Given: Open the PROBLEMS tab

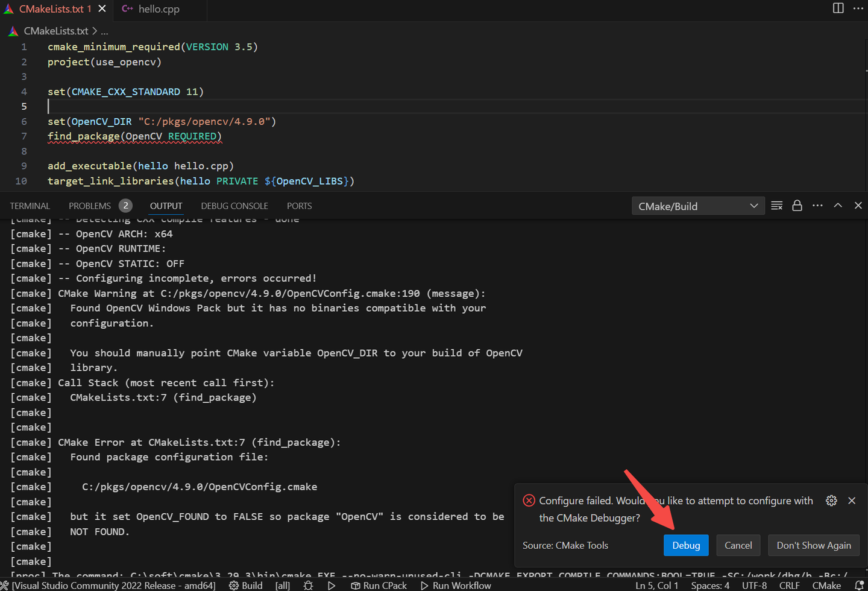Looking at the screenshot, I should 89,205.
